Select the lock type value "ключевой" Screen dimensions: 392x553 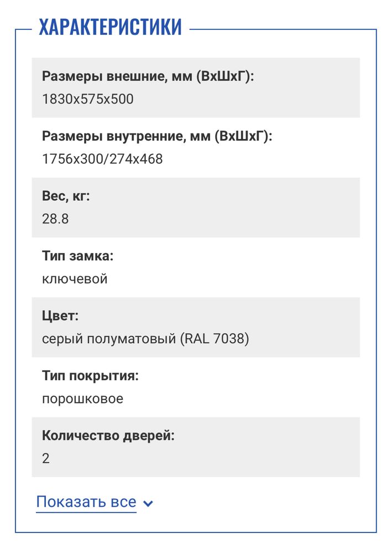click(75, 278)
